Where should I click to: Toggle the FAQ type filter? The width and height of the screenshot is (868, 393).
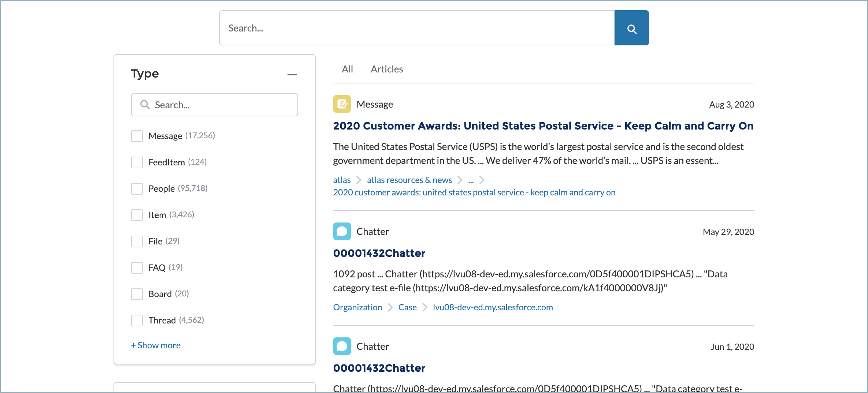(137, 268)
